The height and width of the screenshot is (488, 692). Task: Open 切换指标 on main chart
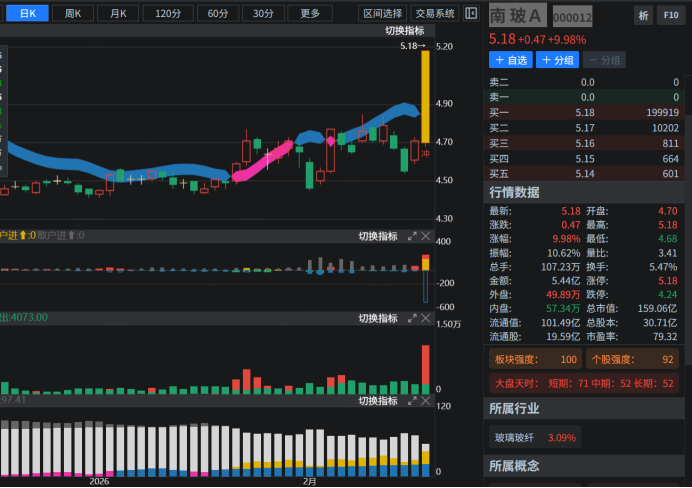coord(404,31)
